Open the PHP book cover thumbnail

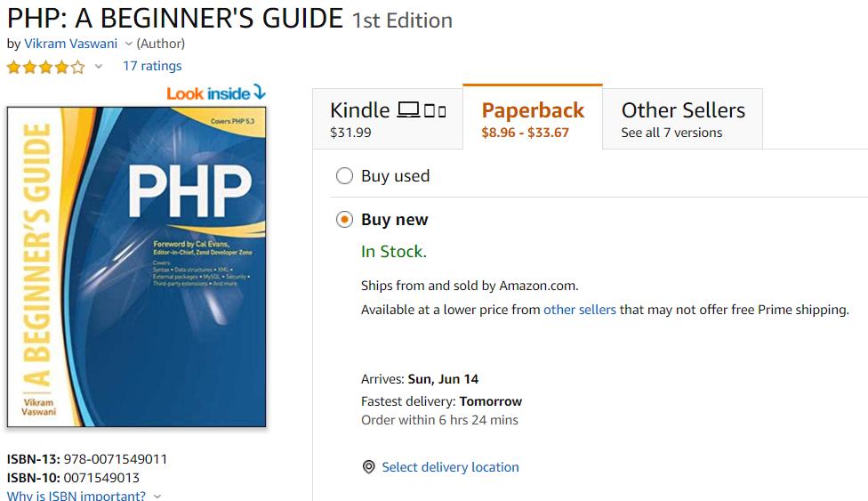click(x=137, y=267)
